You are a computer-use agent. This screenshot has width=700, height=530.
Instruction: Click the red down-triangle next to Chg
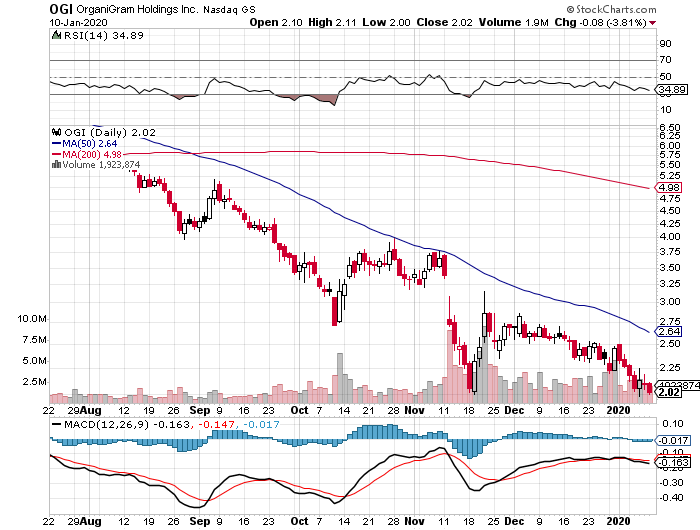(x=653, y=23)
